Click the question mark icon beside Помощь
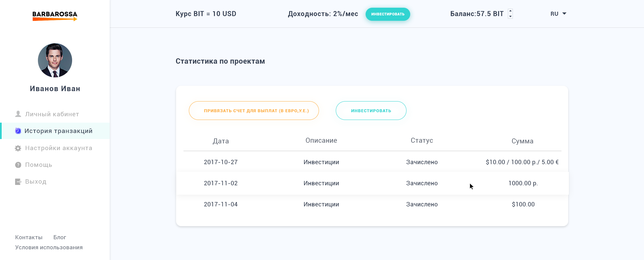This screenshot has width=644, height=260. [x=18, y=165]
